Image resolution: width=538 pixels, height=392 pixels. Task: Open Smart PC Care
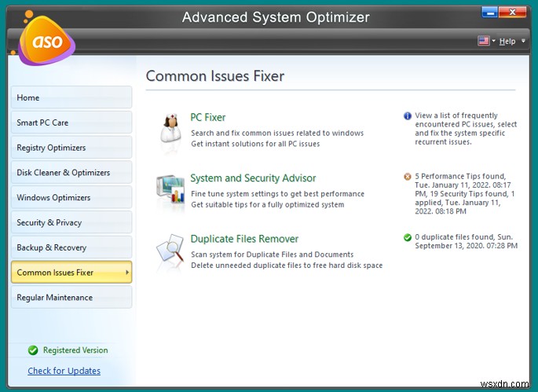(x=71, y=123)
